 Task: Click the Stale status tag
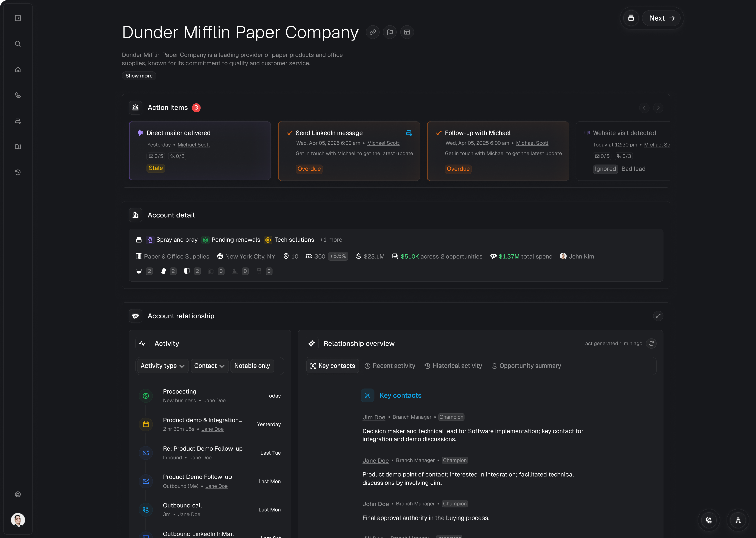click(156, 168)
